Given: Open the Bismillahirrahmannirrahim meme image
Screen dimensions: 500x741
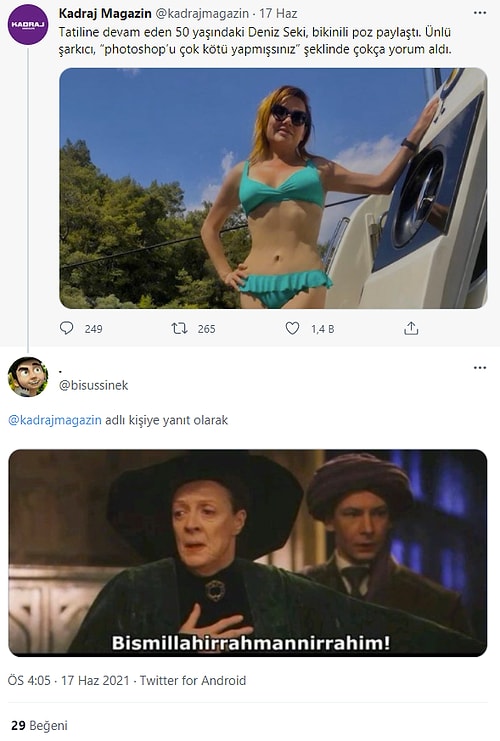Looking at the screenshot, I should pos(248,552).
